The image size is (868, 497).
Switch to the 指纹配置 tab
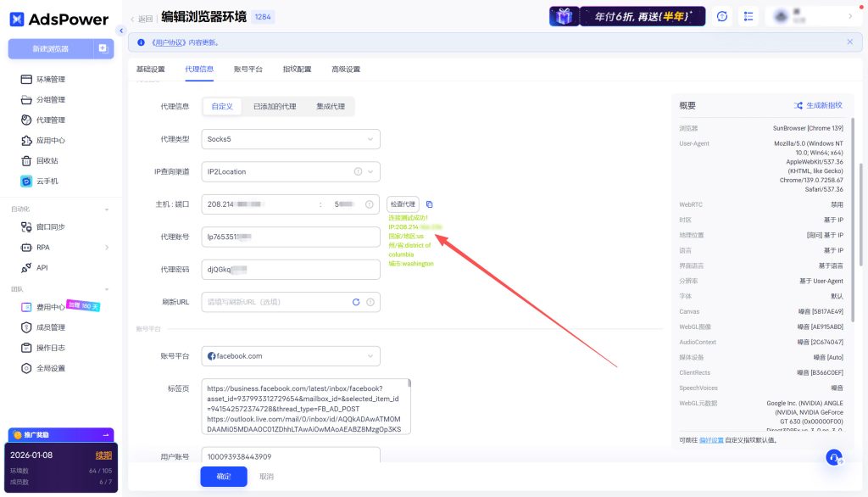click(297, 69)
